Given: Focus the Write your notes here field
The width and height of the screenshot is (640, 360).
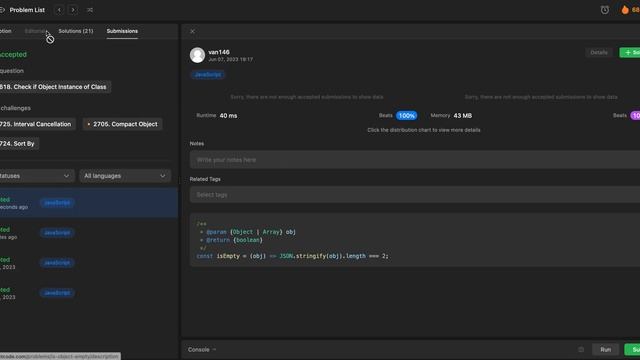Looking at the screenshot, I should pyautogui.click(x=415, y=160).
